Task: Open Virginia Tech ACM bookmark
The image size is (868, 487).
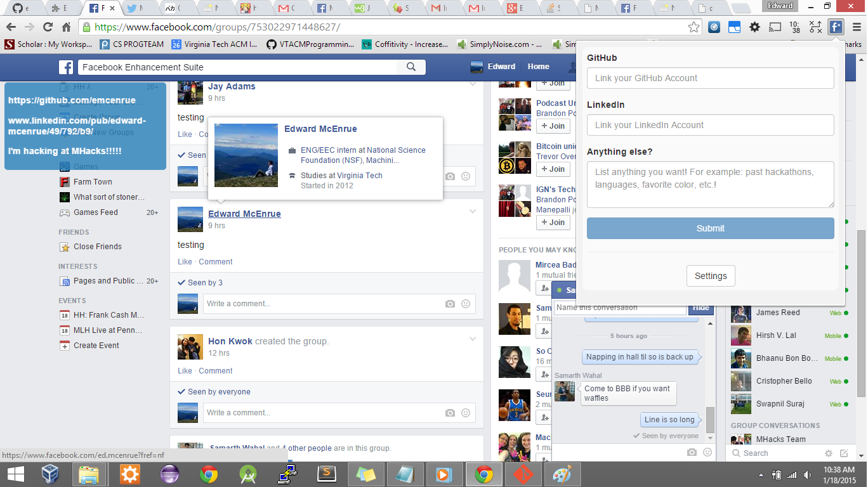Action: 214,44
